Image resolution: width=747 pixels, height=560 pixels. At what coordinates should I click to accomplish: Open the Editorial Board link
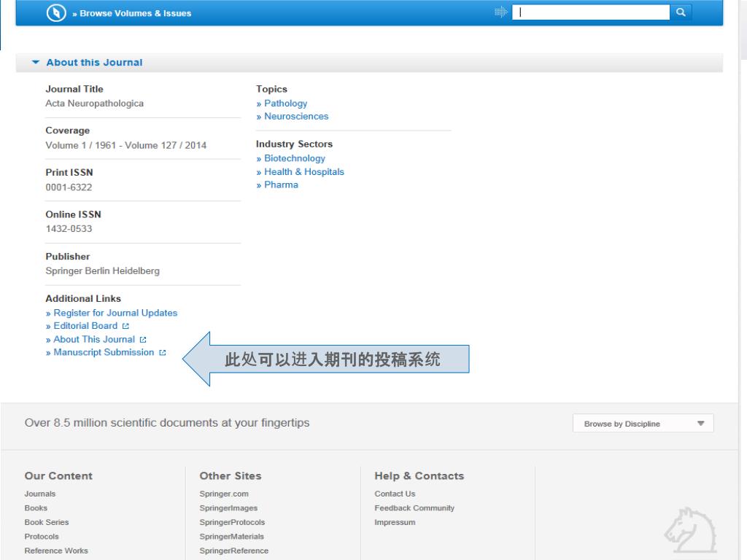point(85,326)
